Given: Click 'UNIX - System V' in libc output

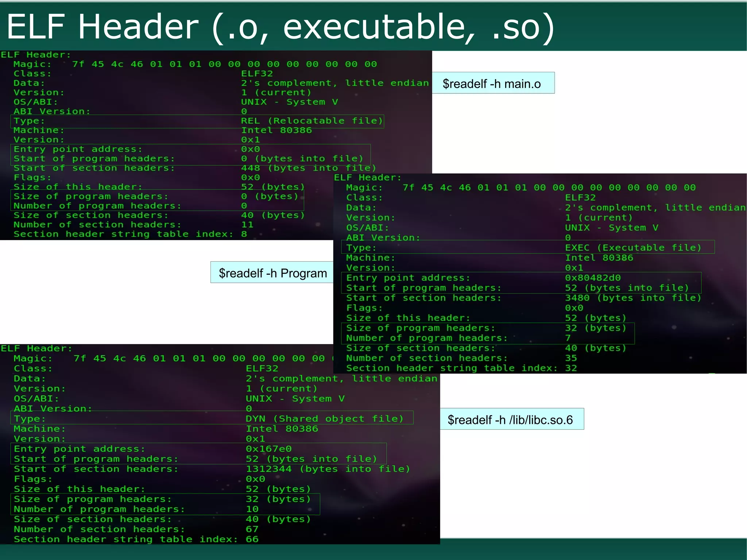Looking at the screenshot, I should tap(295, 398).
